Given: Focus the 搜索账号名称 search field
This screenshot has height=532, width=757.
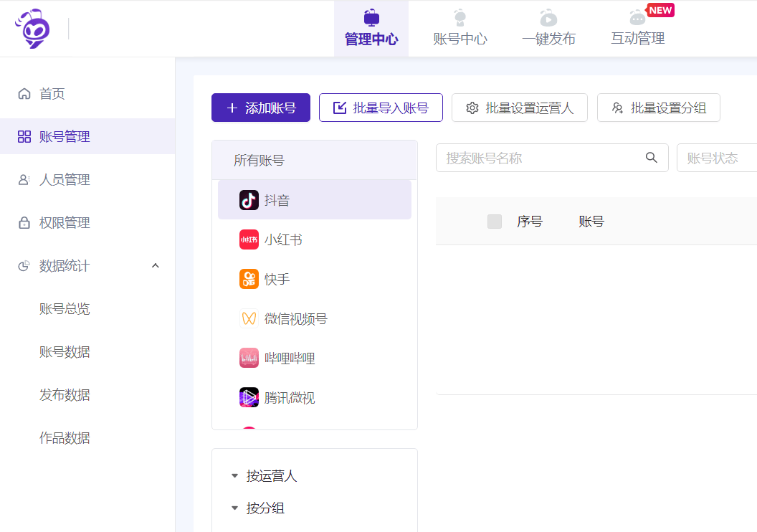Looking at the screenshot, I should (552, 158).
